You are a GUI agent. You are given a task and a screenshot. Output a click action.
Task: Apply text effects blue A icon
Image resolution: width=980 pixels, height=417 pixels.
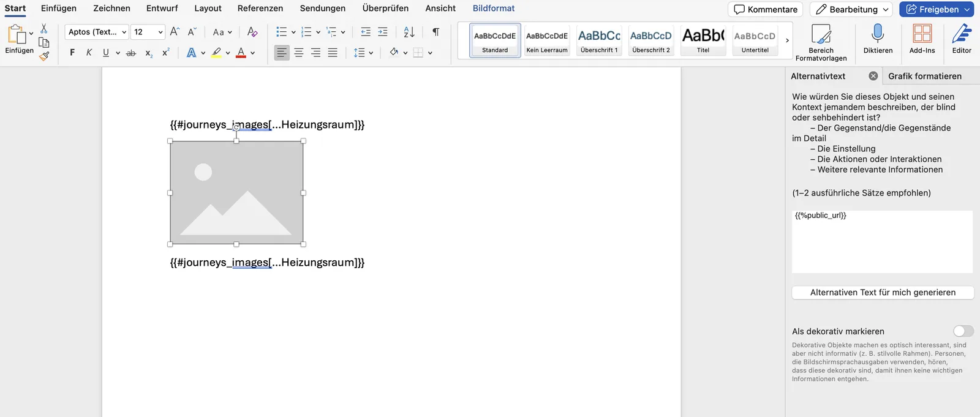click(x=192, y=53)
